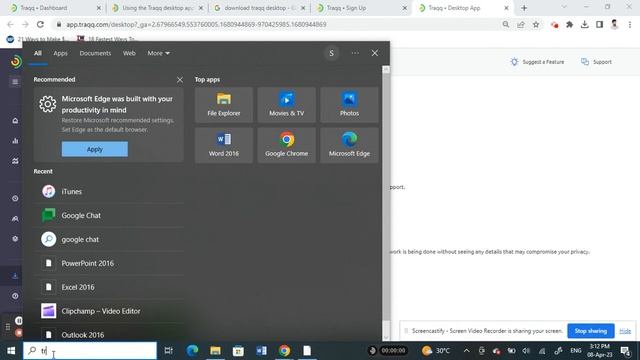Show hidden system tray icons
This screenshot has height=360, width=640.
(467, 351)
